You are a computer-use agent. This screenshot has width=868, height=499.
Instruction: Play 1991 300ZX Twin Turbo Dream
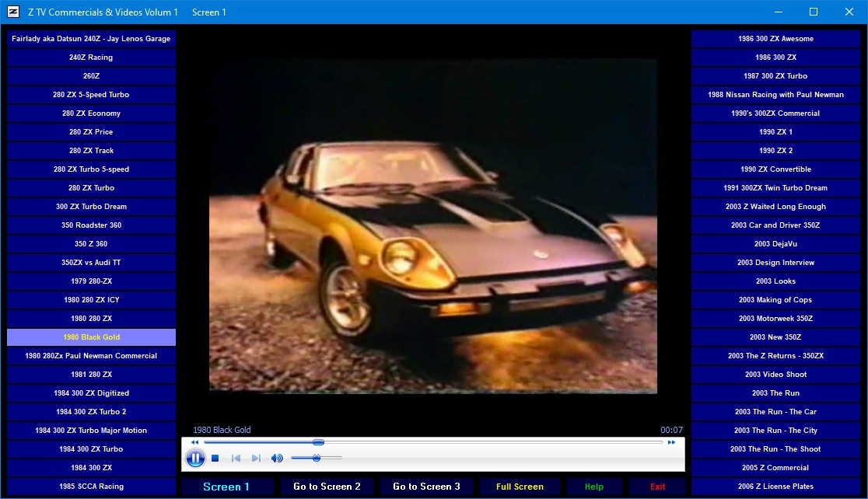coord(775,188)
